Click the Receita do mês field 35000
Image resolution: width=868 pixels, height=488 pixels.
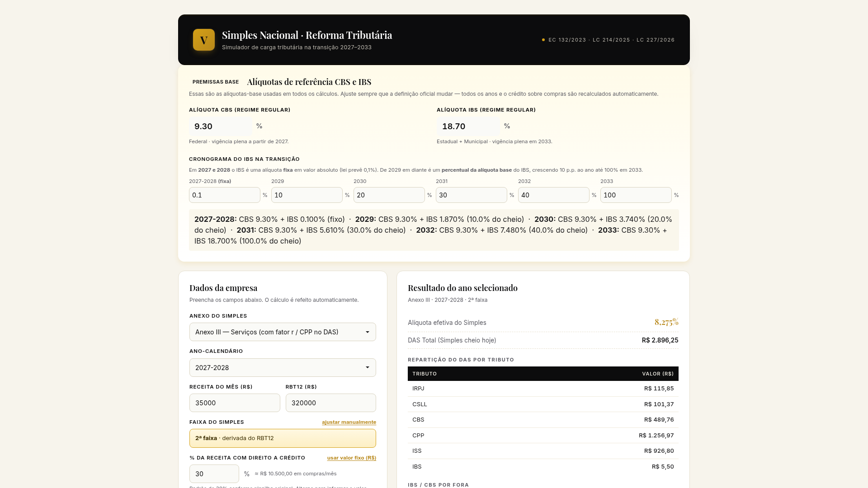pos(235,403)
